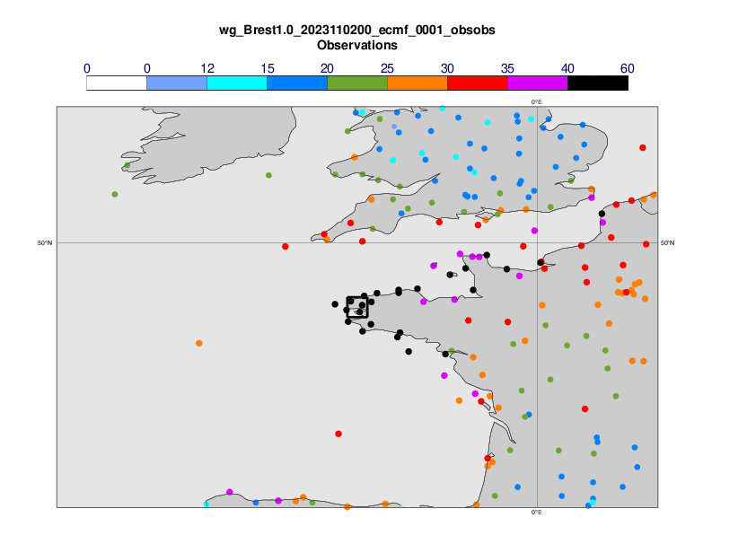
Task: Click the legend value 40
Action: [x=567, y=68]
